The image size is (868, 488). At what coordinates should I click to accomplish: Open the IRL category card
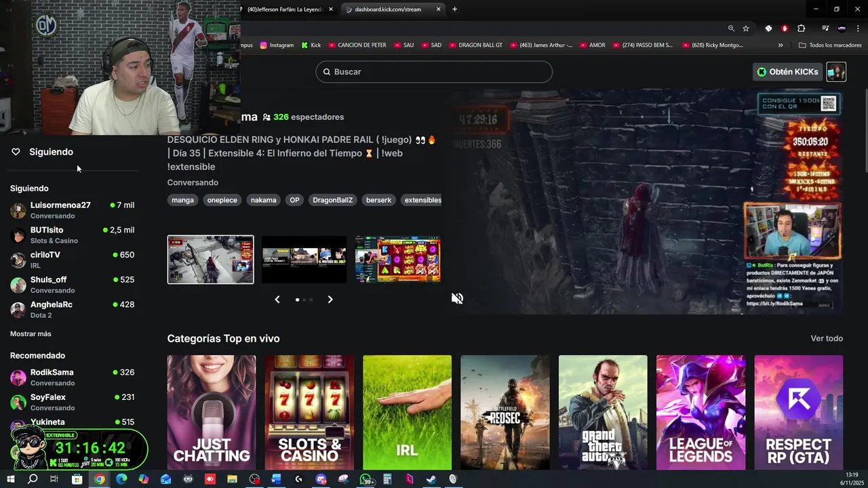(x=407, y=412)
